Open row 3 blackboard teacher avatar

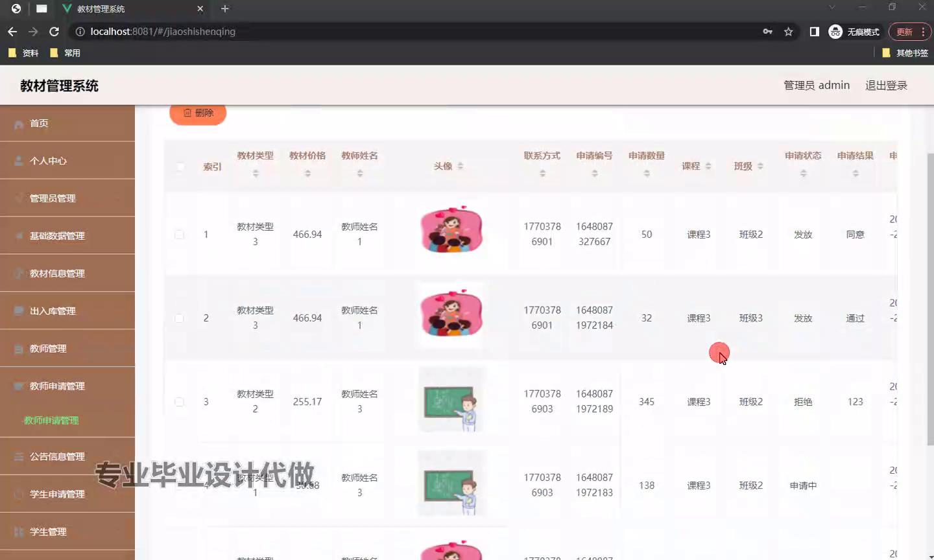[451, 399]
